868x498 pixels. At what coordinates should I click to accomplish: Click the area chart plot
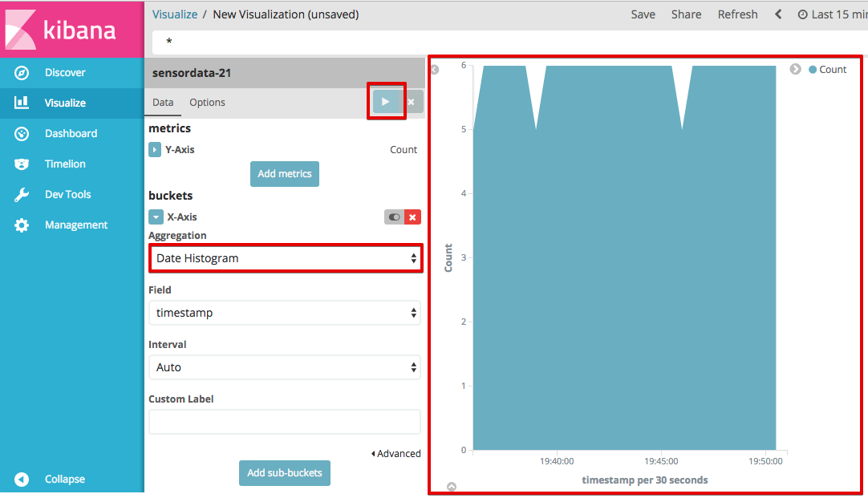(x=624, y=258)
